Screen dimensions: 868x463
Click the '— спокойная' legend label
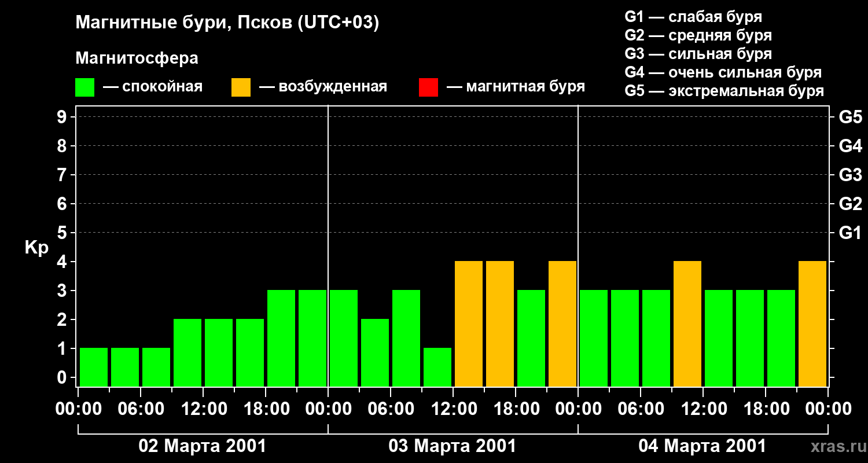pyautogui.click(x=153, y=87)
